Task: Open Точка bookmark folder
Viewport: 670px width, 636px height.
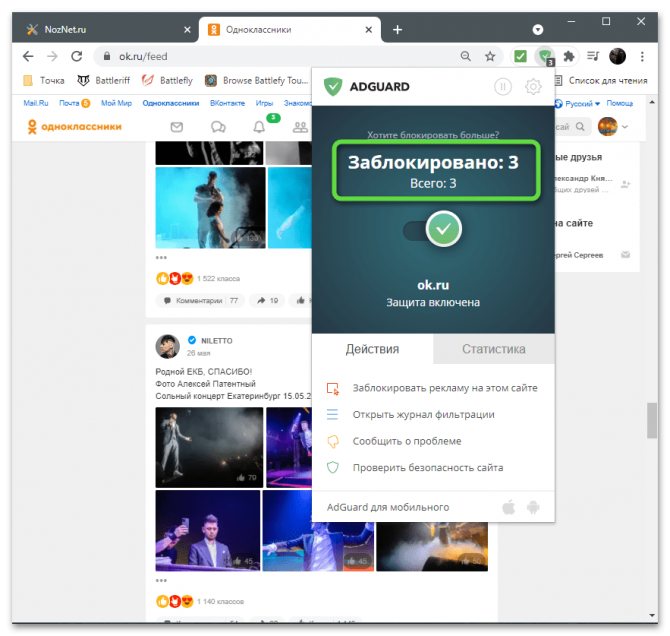Action: tap(44, 80)
